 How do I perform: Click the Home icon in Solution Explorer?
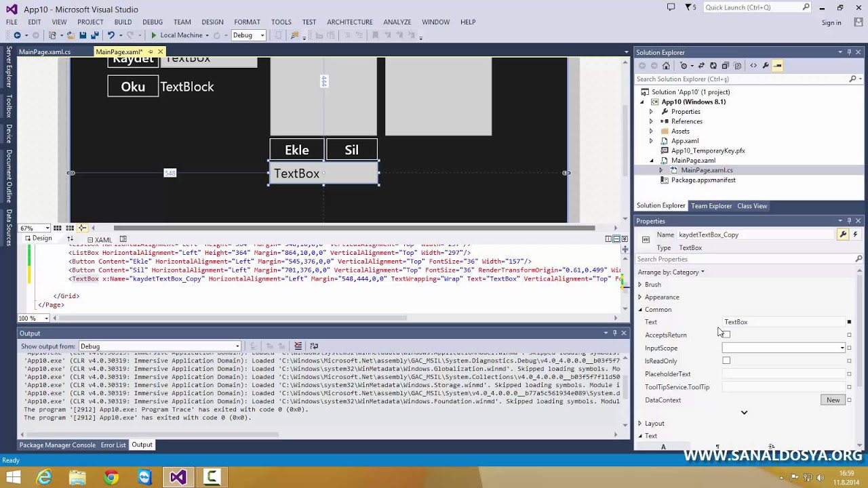666,66
